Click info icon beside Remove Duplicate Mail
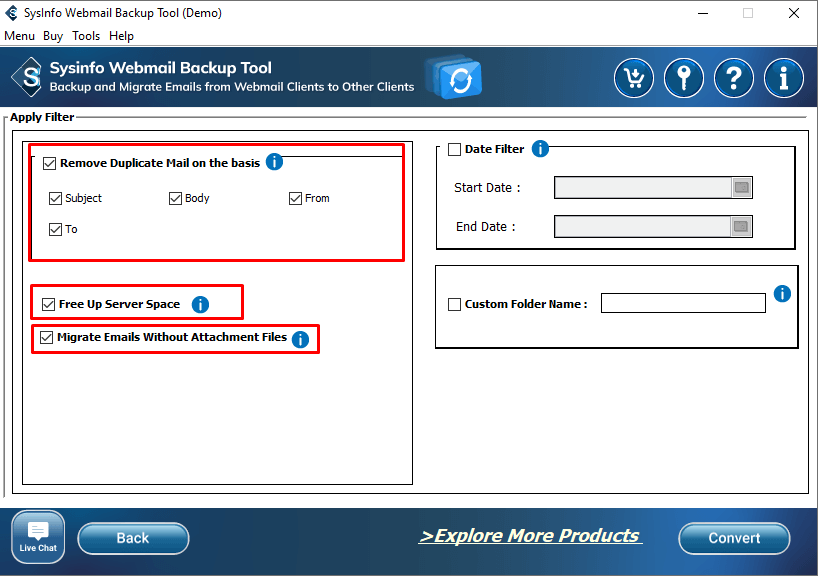Viewport: 818px width, 576px height. point(274,162)
